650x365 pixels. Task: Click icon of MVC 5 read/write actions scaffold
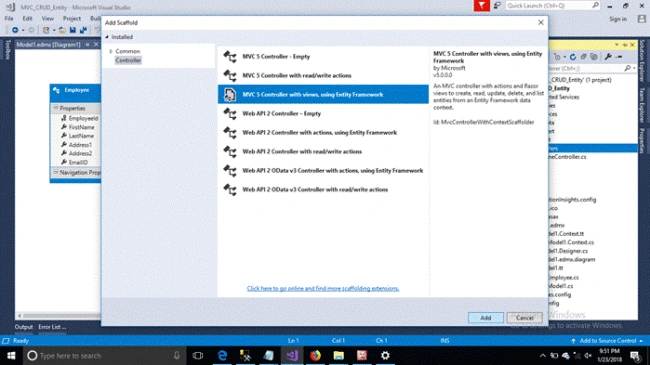(x=230, y=75)
